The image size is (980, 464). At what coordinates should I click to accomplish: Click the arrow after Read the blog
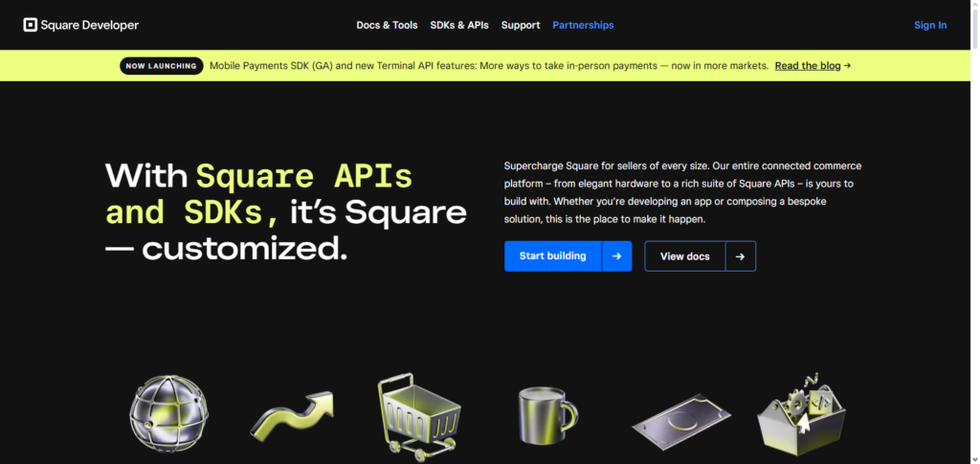(x=847, y=66)
